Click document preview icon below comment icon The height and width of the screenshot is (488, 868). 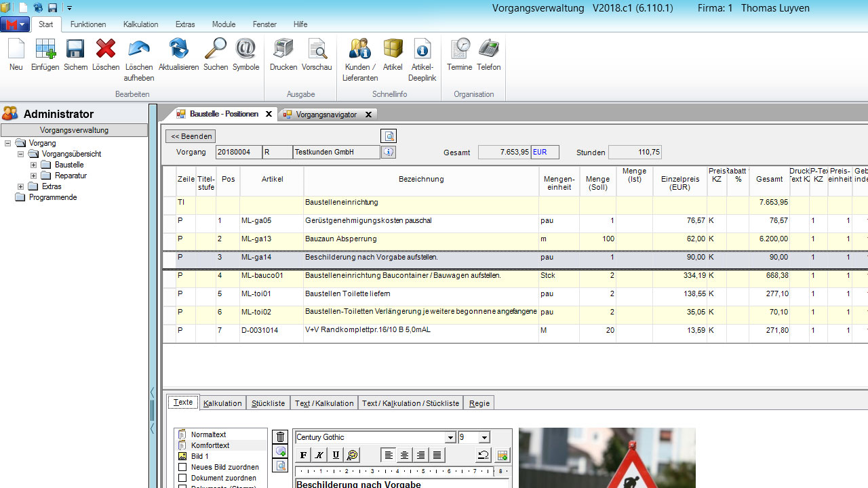click(280, 466)
